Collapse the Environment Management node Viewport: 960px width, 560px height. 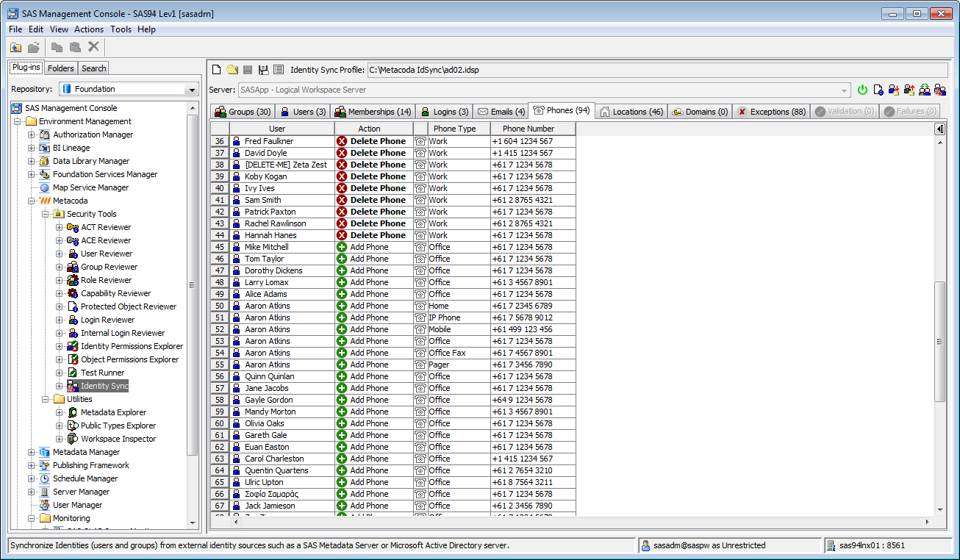[x=17, y=121]
